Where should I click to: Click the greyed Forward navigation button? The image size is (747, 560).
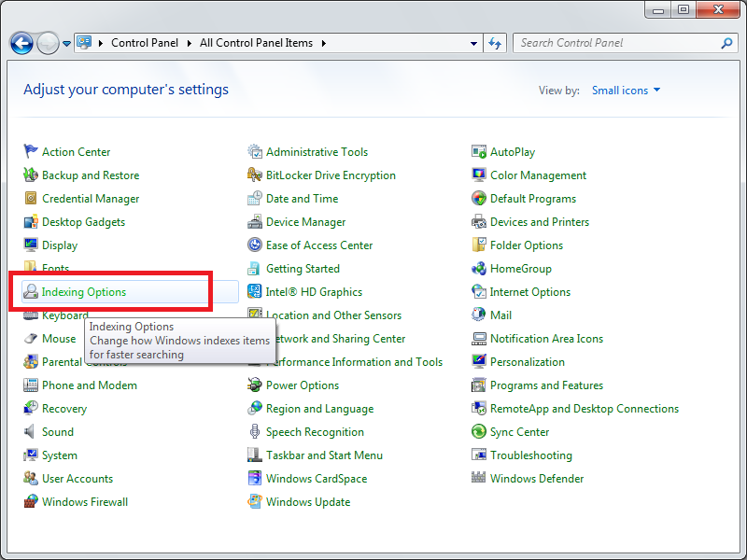click(x=49, y=43)
